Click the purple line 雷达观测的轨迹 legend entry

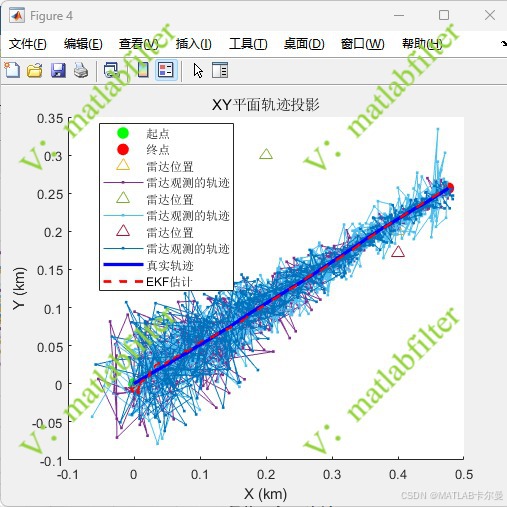(167, 182)
